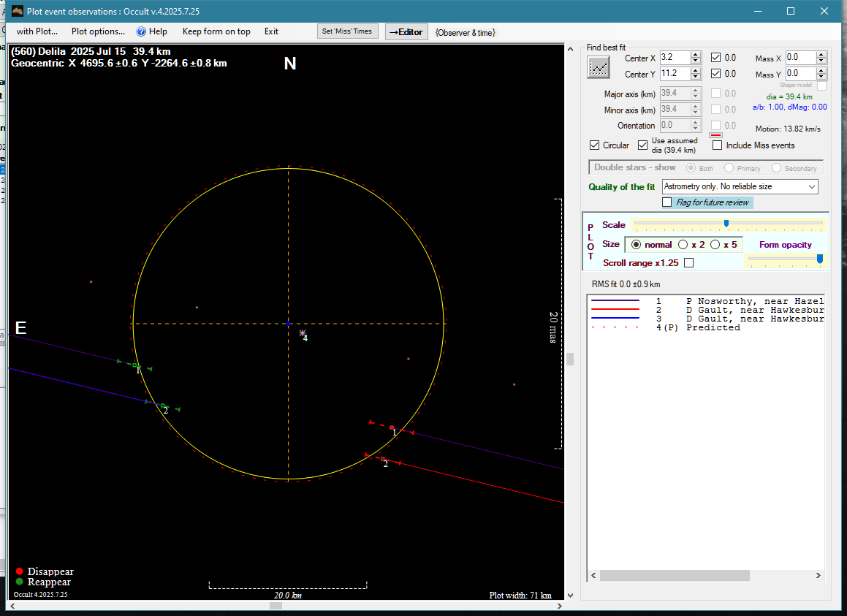The image size is (847, 616).
Task: Select the x 2 plot size radio
Action: point(683,245)
